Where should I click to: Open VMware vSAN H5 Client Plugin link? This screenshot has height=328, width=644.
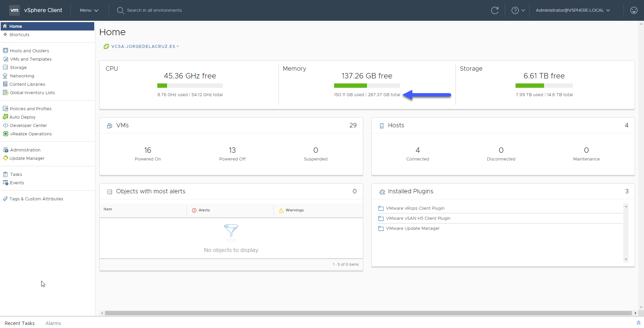(418, 218)
